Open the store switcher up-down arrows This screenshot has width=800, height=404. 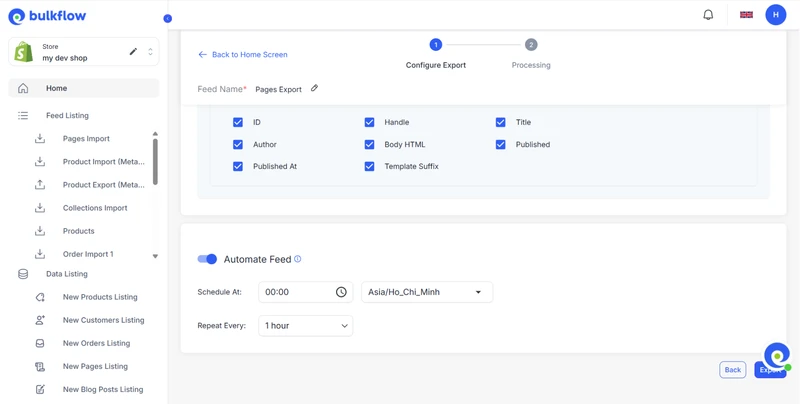[x=150, y=52]
